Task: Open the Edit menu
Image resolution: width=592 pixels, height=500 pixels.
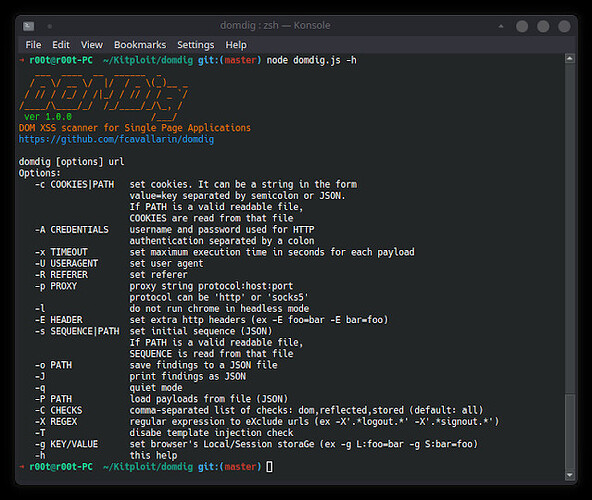Action: [61, 45]
